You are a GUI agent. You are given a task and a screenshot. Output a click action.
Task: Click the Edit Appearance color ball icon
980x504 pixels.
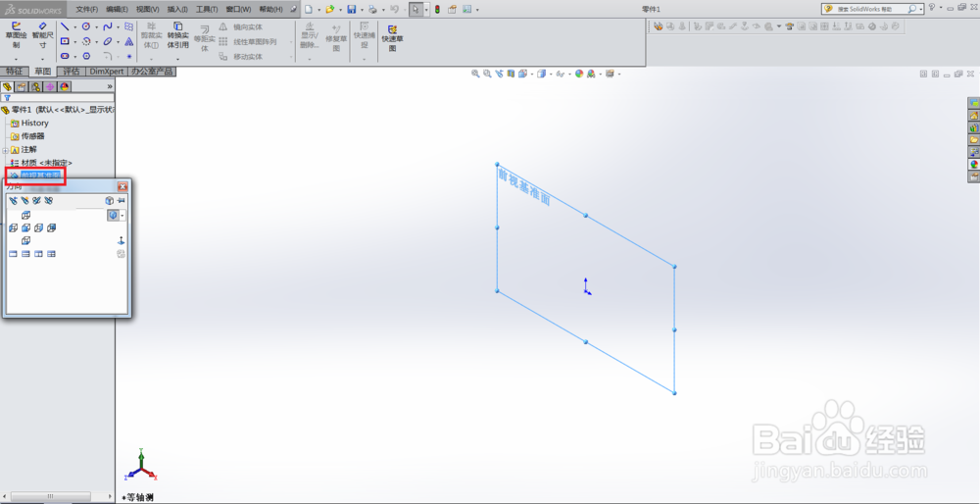(579, 74)
